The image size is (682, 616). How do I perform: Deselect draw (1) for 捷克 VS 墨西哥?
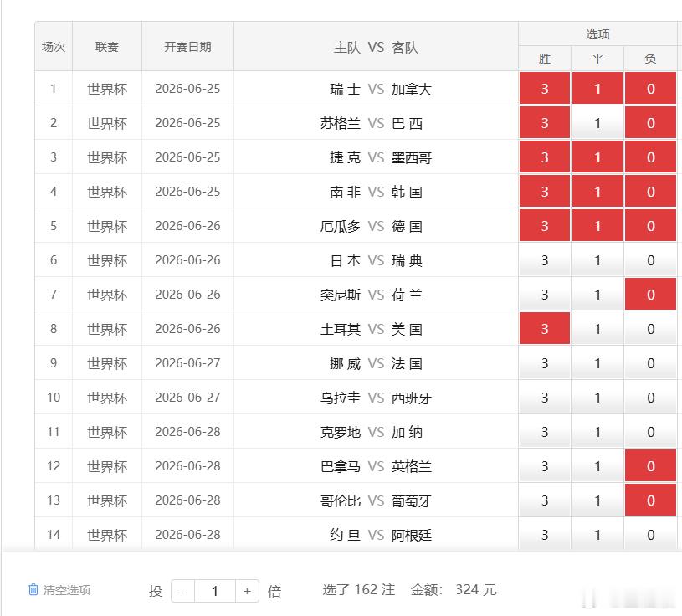(x=597, y=157)
